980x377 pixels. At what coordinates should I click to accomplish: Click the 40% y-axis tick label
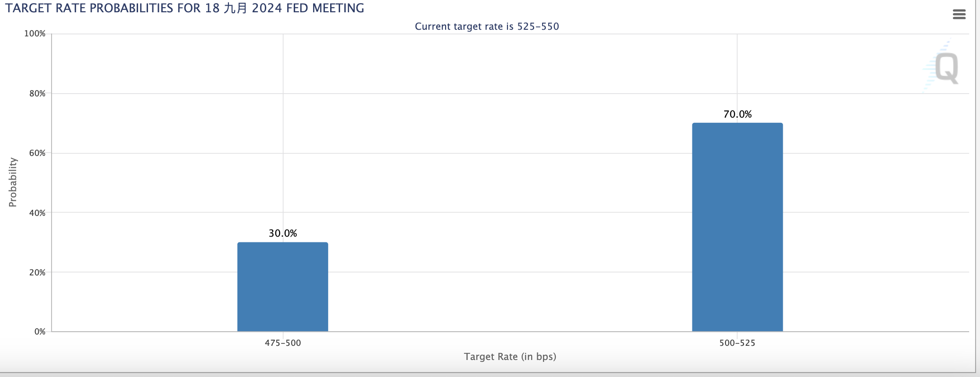(x=37, y=213)
